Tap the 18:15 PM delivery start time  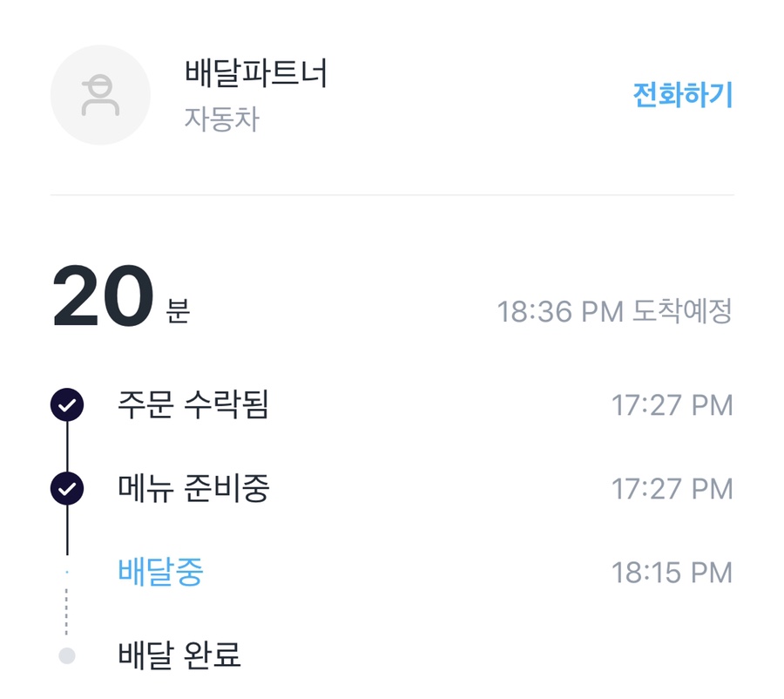pyautogui.click(x=672, y=573)
